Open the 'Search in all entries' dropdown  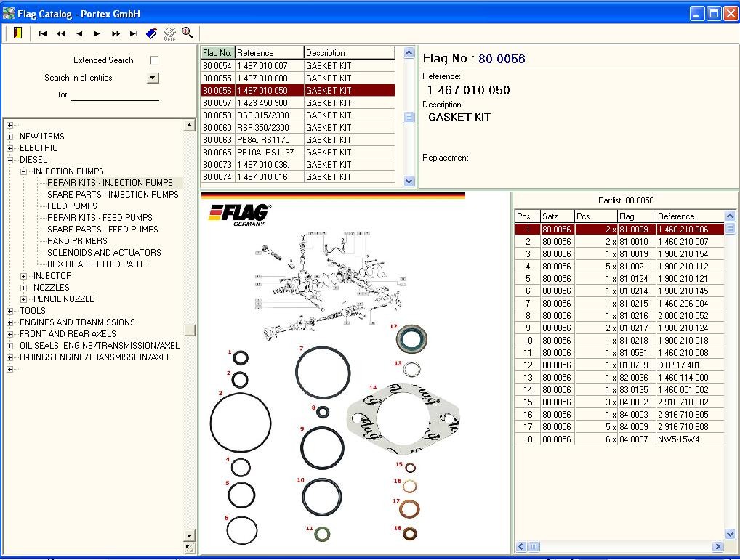(153, 78)
